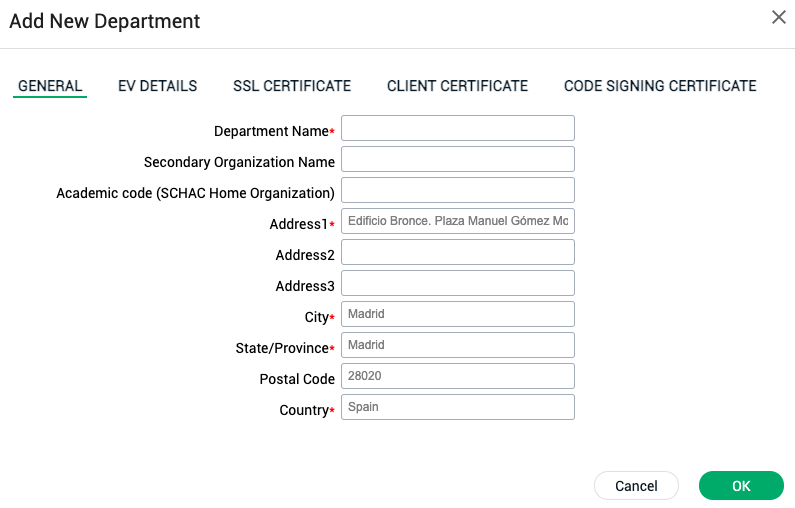Go to the SSL Certificate tab
This screenshot has width=795, height=508.
click(292, 86)
